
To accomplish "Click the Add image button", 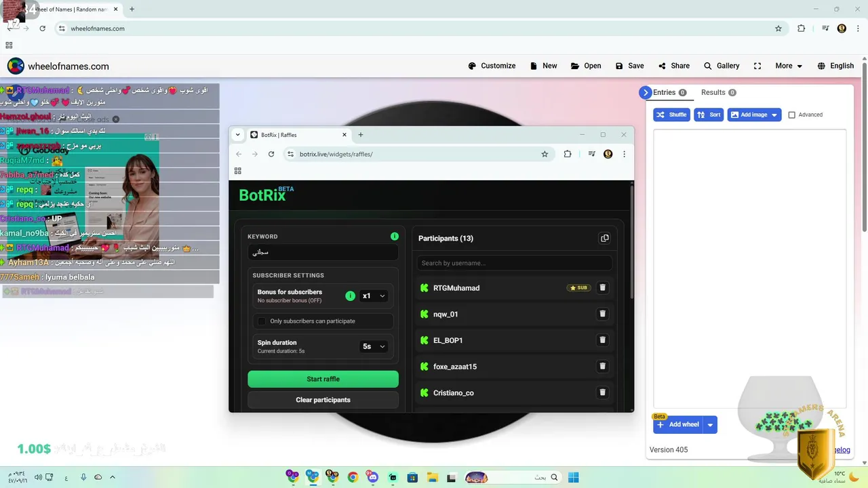I will (749, 115).
